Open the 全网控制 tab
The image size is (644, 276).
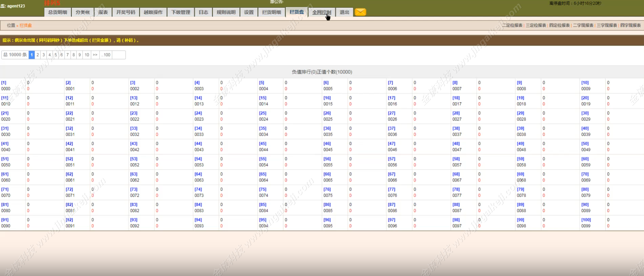click(322, 12)
